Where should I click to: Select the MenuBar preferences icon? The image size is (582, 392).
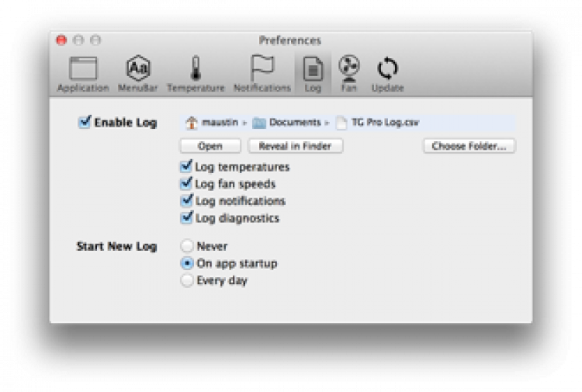(x=138, y=69)
